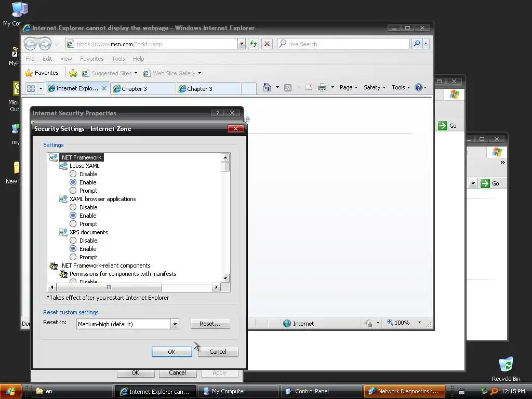The image size is (532, 399).
Task: Open the Reset to level dropdown
Action: click(x=175, y=324)
